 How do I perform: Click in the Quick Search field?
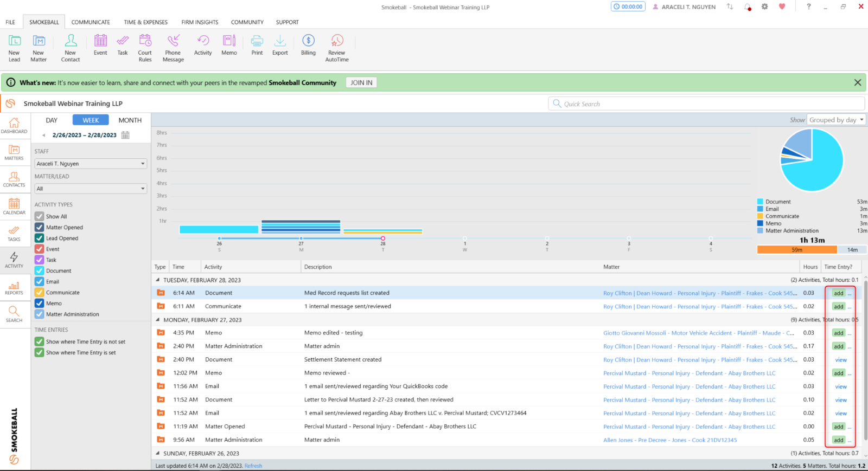[706, 104]
